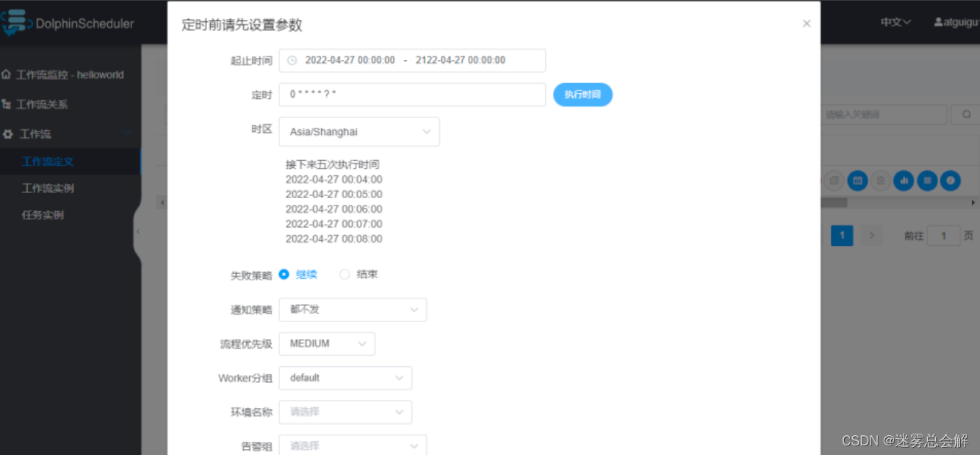Focus the 前往 page number input
Viewport: 980px width, 455px height.
pyautogui.click(x=943, y=236)
